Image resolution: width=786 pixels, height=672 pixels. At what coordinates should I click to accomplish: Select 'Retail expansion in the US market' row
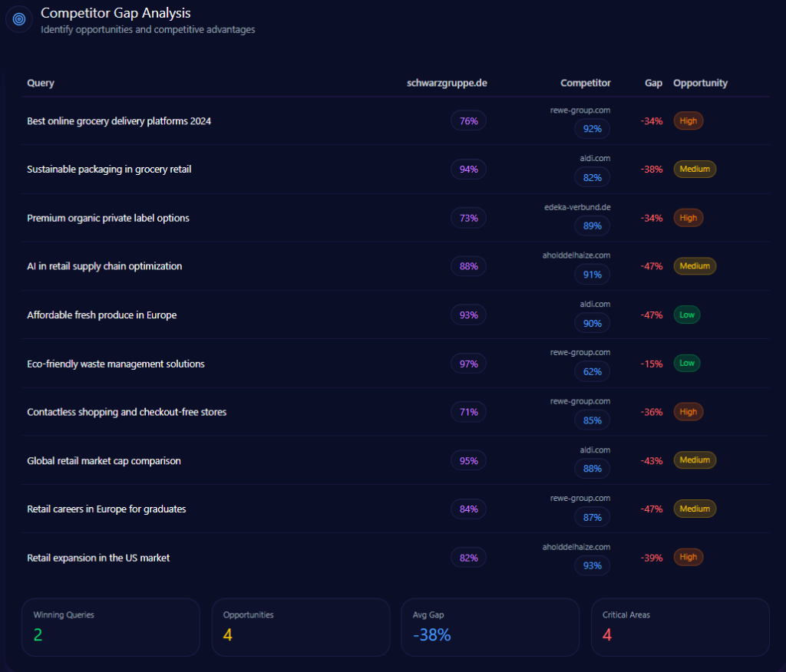click(x=98, y=558)
